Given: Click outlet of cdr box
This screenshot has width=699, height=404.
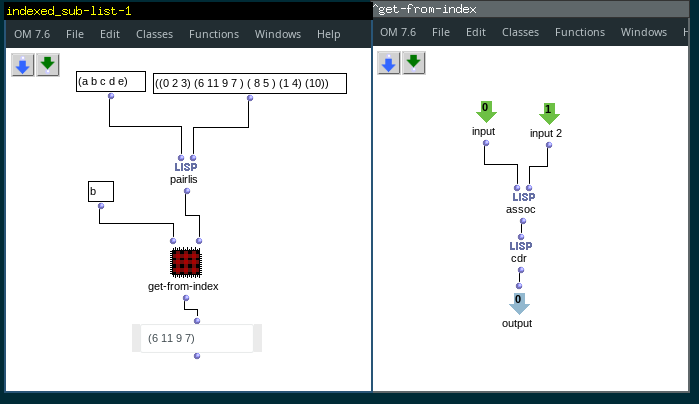Looking at the screenshot, I should pyautogui.click(x=521, y=270).
